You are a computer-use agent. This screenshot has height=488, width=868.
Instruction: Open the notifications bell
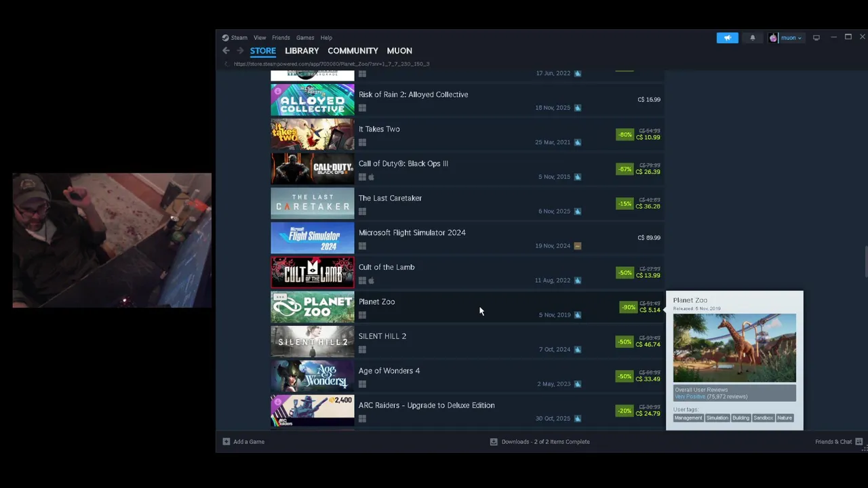[x=752, y=38]
